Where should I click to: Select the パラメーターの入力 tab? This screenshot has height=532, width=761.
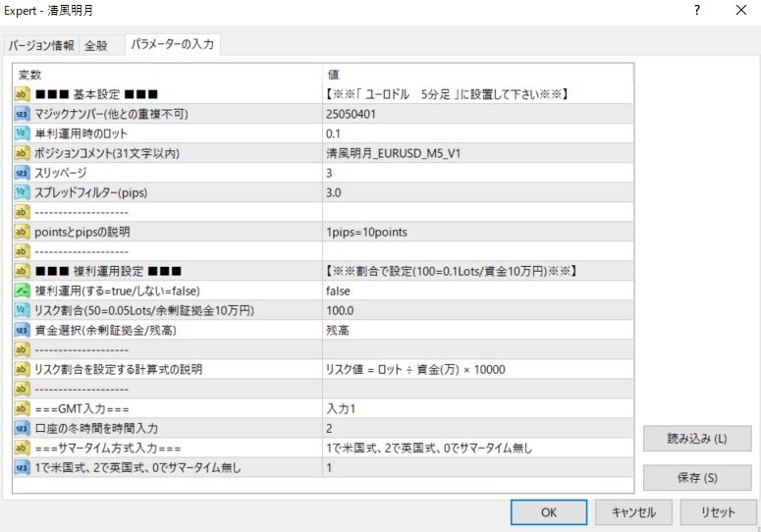(x=172, y=44)
